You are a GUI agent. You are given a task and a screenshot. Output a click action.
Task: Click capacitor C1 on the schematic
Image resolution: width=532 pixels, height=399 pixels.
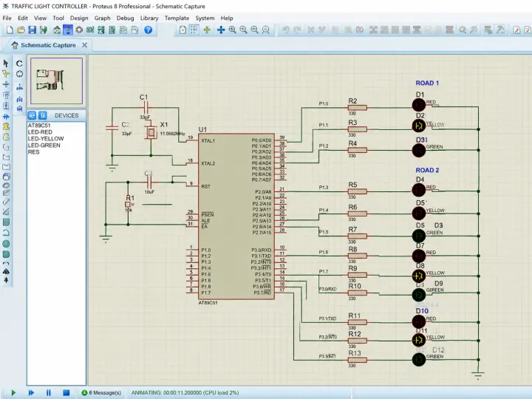pos(146,108)
